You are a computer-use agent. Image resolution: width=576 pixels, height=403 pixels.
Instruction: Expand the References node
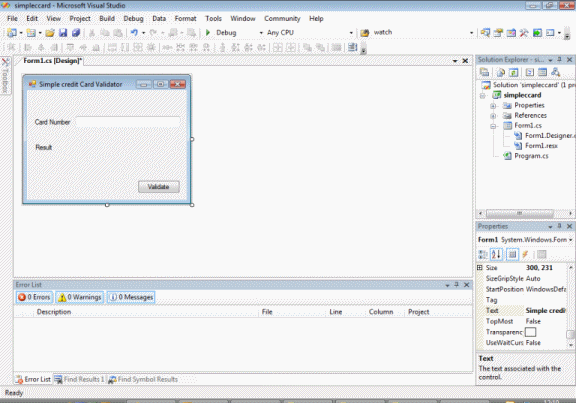point(493,116)
